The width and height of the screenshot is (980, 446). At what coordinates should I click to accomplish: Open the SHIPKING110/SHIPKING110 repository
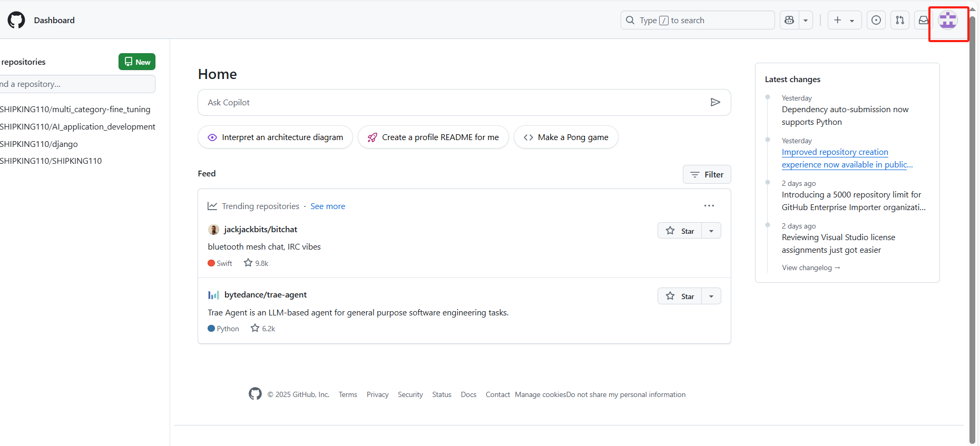51,161
